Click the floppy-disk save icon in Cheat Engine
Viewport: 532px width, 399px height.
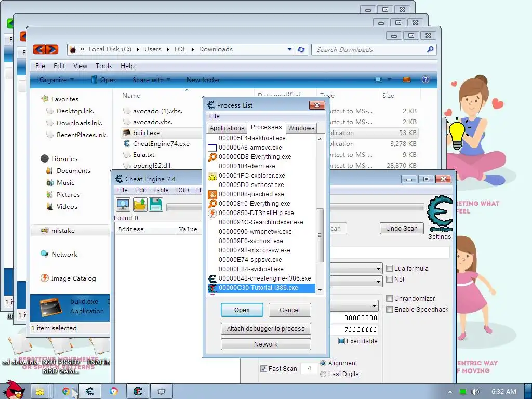(x=156, y=205)
